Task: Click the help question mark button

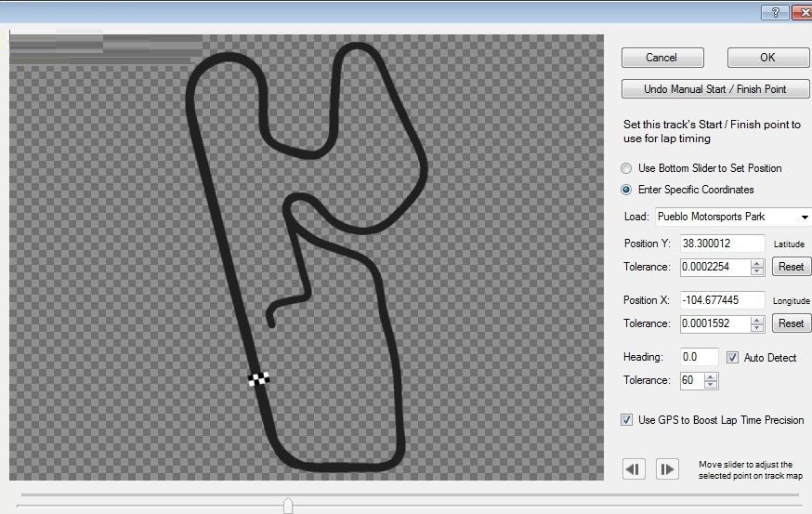Action: point(775,12)
